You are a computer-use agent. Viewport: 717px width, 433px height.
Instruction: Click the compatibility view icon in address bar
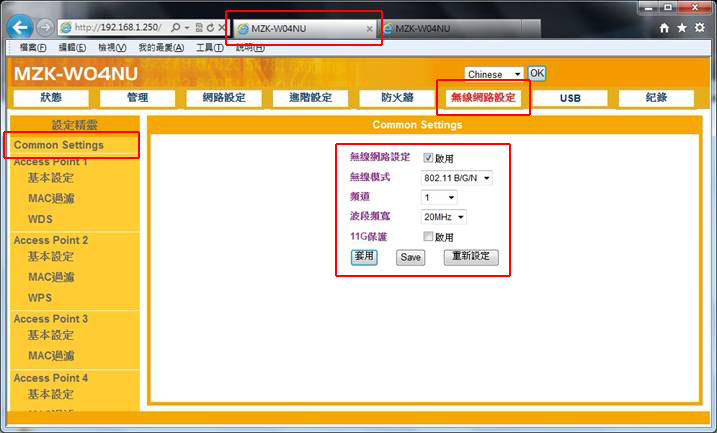tap(199, 27)
